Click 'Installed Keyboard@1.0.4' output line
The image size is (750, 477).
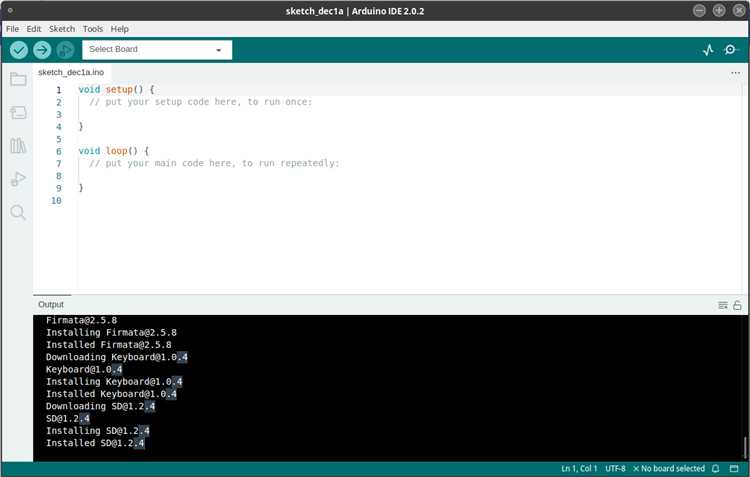(x=111, y=394)
